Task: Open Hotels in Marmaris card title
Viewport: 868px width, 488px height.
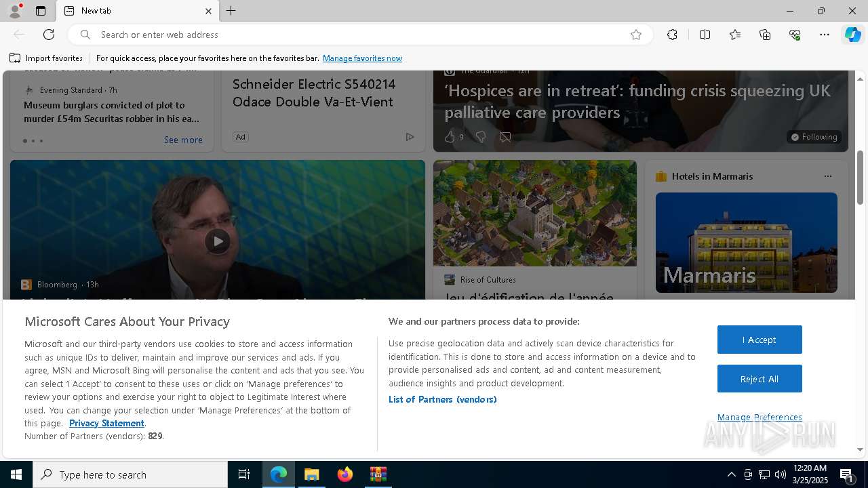Action: pos(712,176)
